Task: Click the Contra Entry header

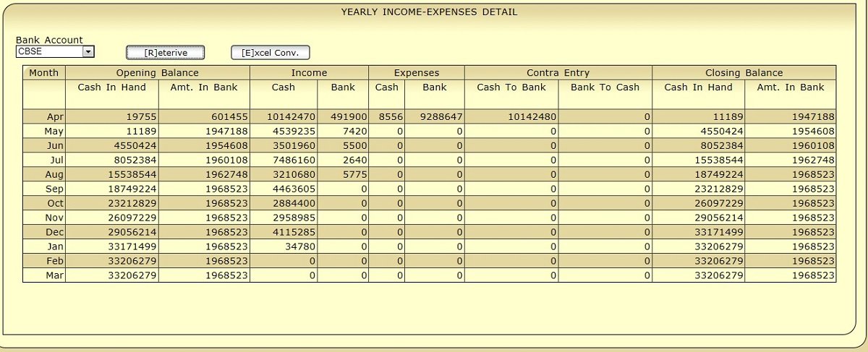Action: tap(558, 73)
